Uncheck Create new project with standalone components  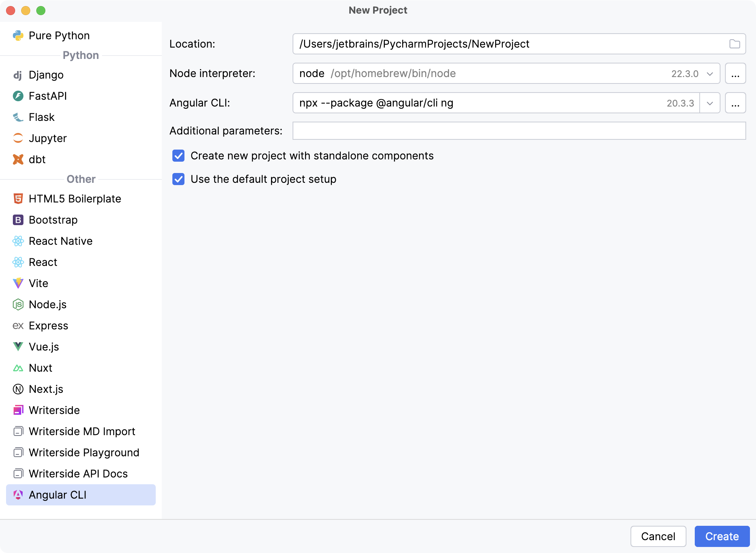click(x=178, y=156)
